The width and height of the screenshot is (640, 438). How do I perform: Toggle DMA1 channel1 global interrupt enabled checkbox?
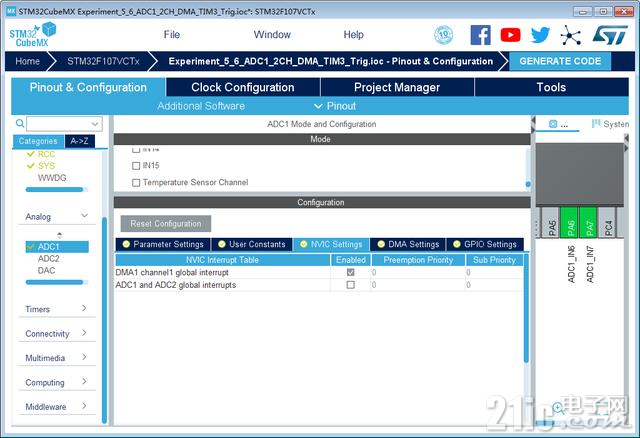[351, 272]
